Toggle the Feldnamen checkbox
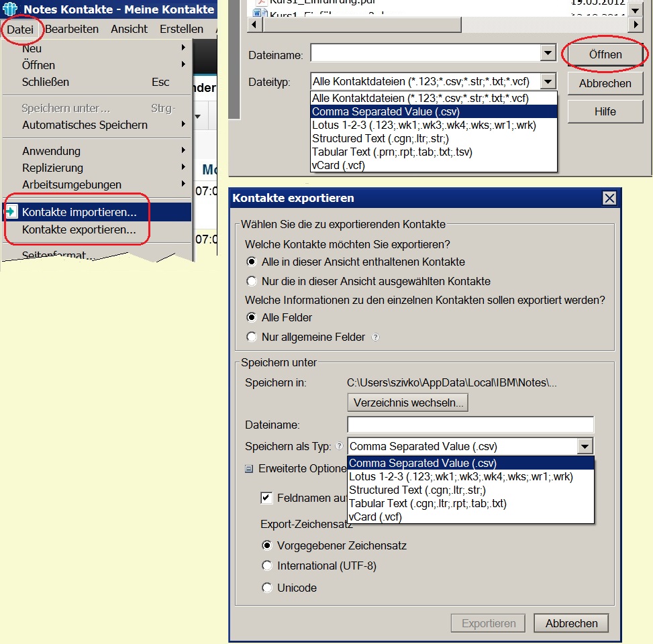Image resolution: width=653 pixels, height=644 pixels. [266, 498]
